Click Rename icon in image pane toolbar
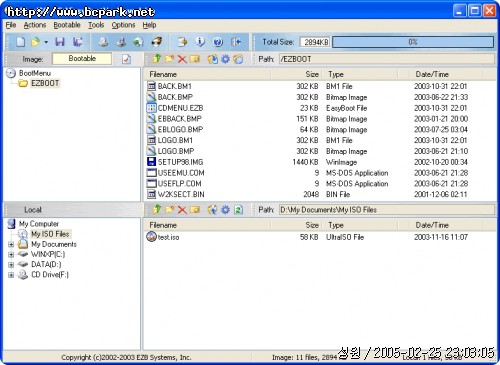This screenshot has width=500, height=365. [195, 59]
